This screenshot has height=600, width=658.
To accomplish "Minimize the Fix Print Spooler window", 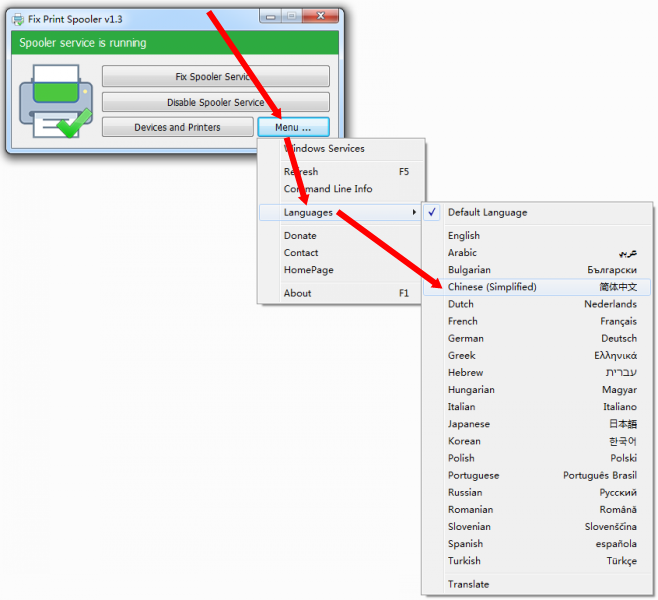I will pos(271,16).
